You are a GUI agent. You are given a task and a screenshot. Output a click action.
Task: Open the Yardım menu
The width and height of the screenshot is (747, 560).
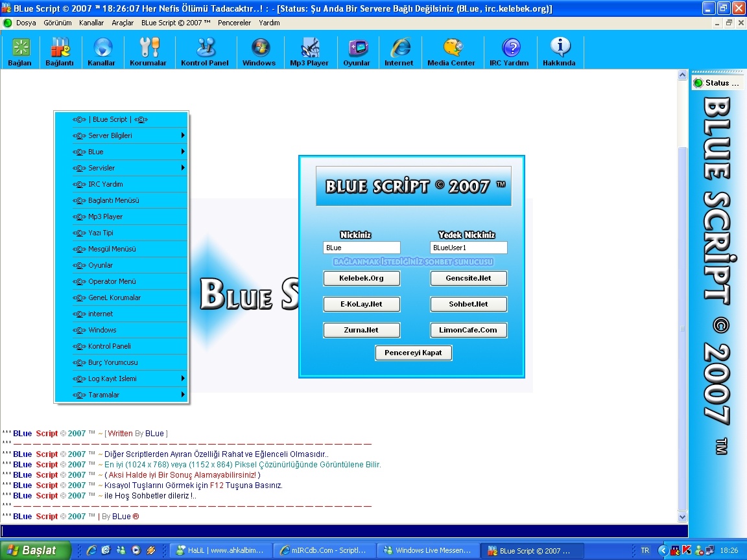pyautogui.click(x=269, y=23)
